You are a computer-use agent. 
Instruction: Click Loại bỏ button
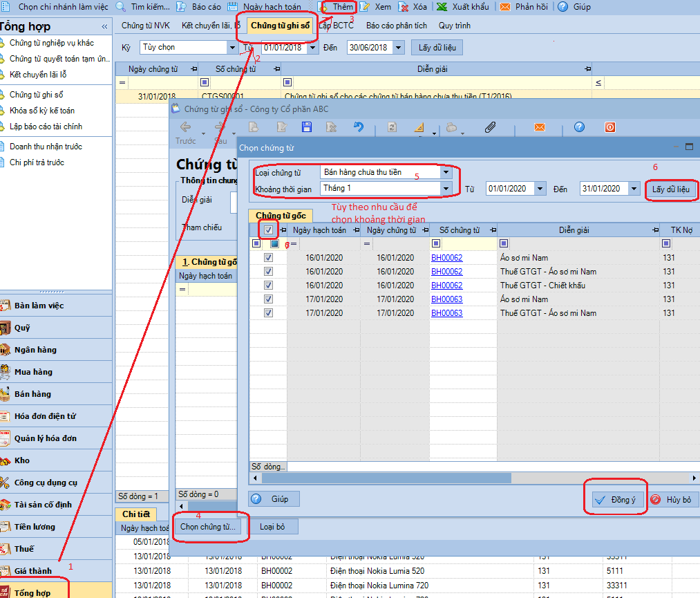(x=272, y=527)
